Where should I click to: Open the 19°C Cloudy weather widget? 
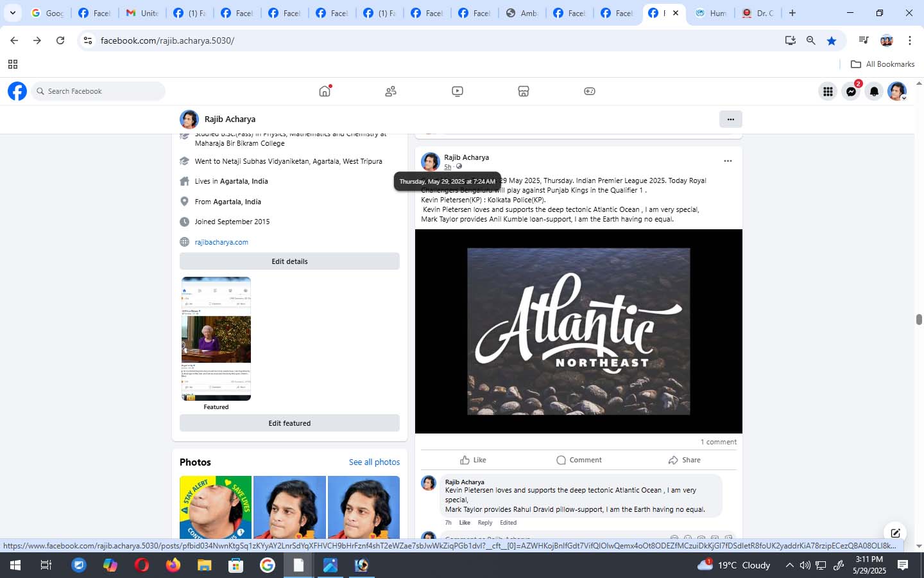click(x=733, y=565)
